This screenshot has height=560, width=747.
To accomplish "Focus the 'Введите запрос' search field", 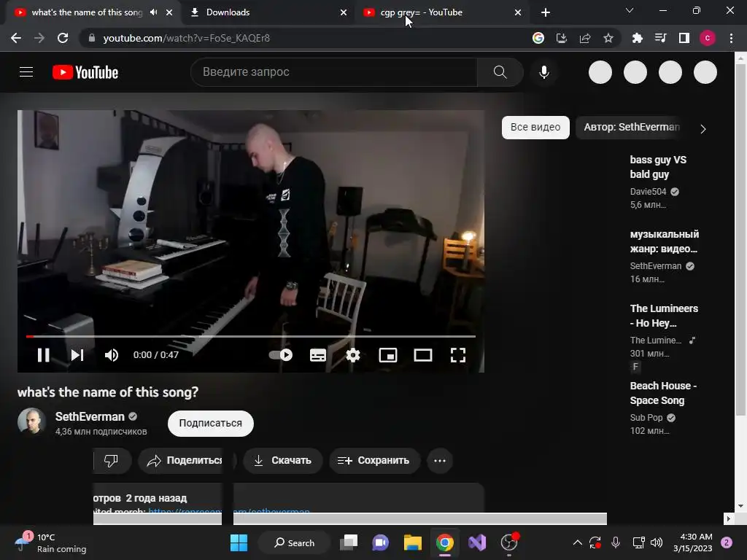I will click(333, 72).
